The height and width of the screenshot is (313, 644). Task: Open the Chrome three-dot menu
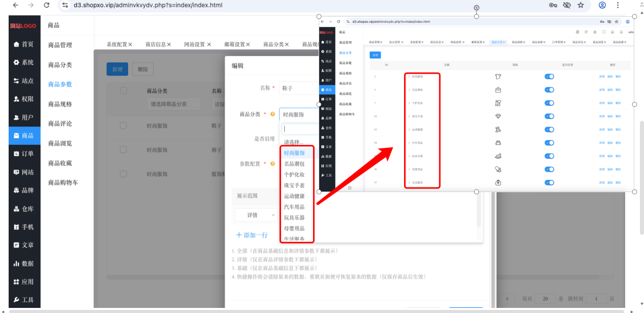click(618, 5)
